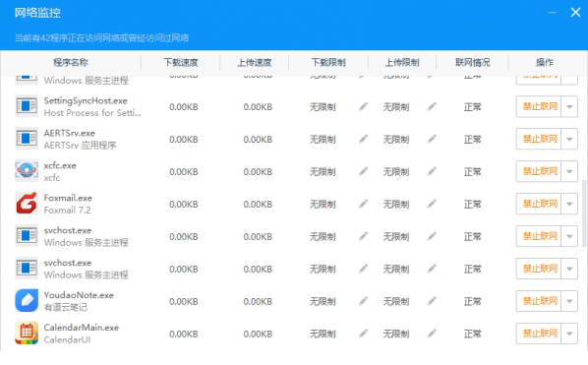
Task: Close the 网络监控 window
Action: tap(575, 13)
